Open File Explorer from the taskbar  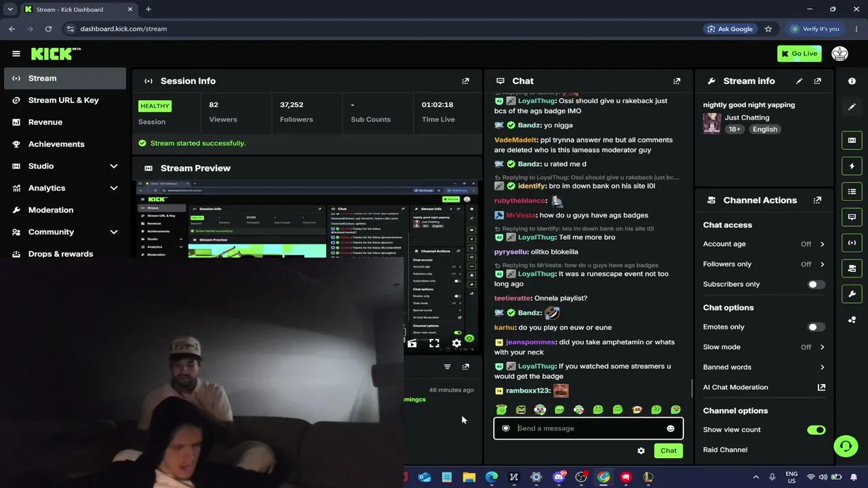(469, 477)
